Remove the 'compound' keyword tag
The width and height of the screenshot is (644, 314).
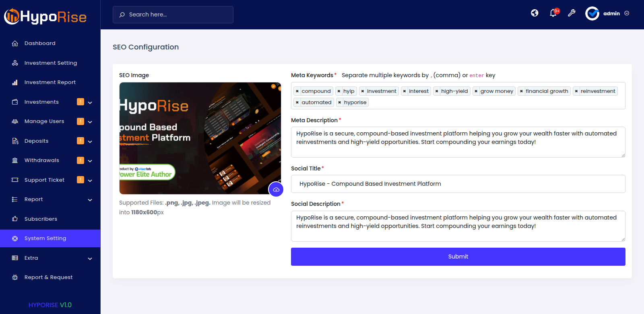click(297, 91)
